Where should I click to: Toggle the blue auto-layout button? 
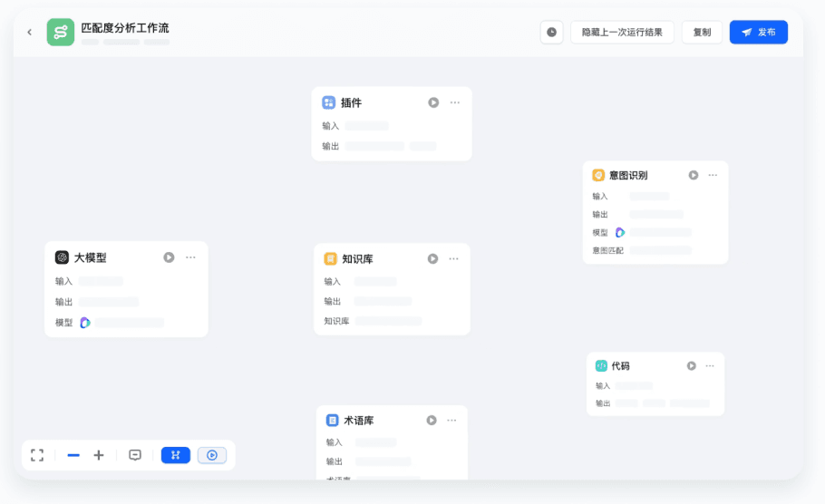click(176, 455)
